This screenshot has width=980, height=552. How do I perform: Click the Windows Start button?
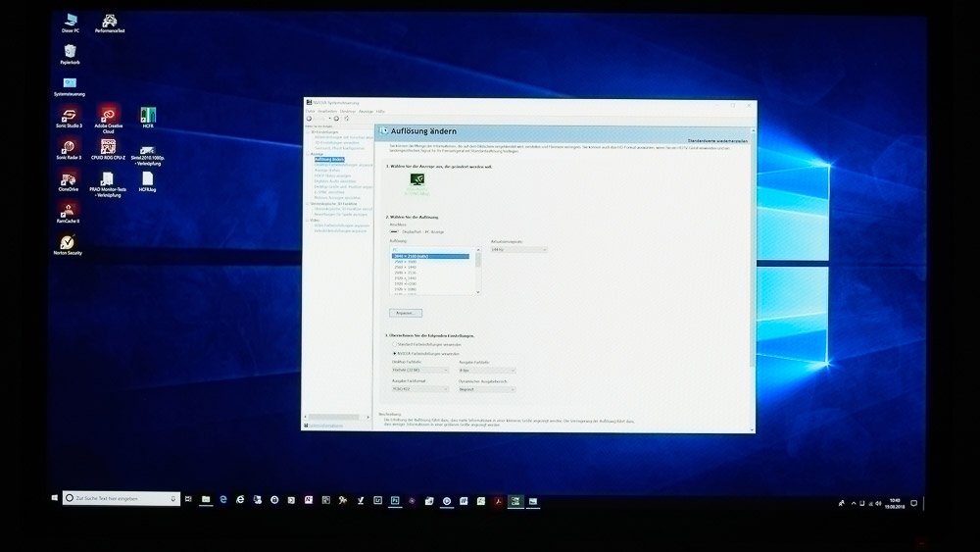coord(54,498)
